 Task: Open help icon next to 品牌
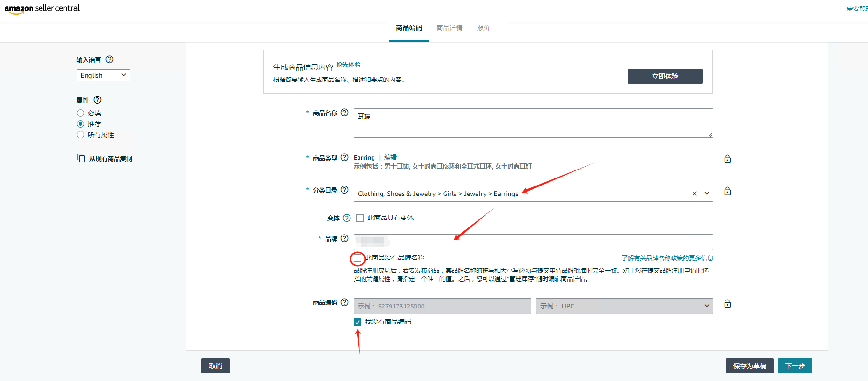(x=344, y=238)
